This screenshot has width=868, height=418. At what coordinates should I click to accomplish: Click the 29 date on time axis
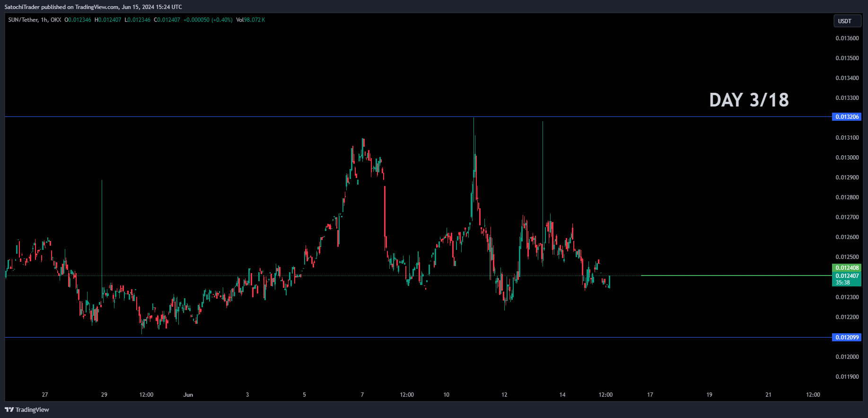coord(104,395)
